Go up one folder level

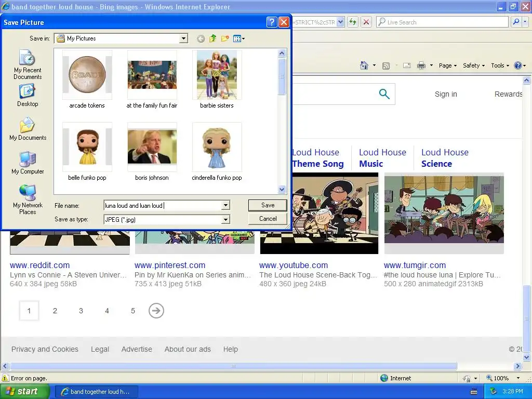[x=212, y=38]
